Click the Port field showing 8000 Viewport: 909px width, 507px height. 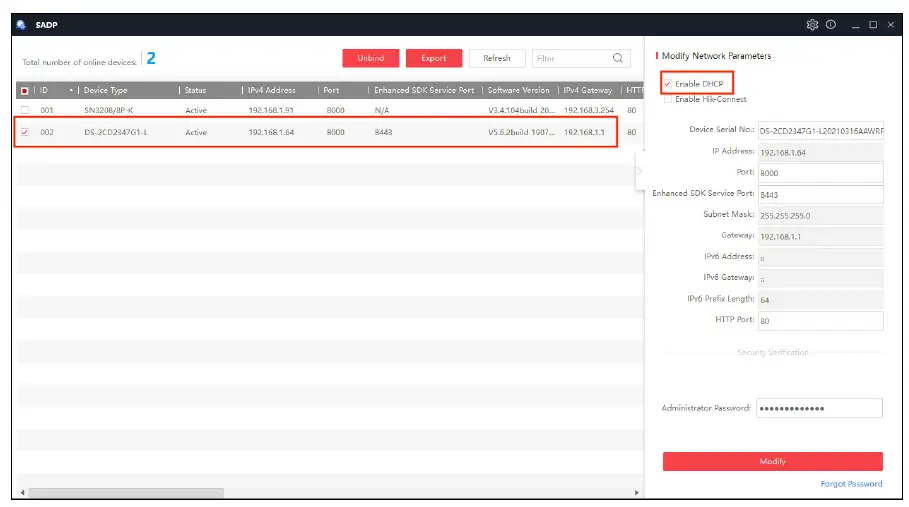pyautogui.click(x=820, y=173)
